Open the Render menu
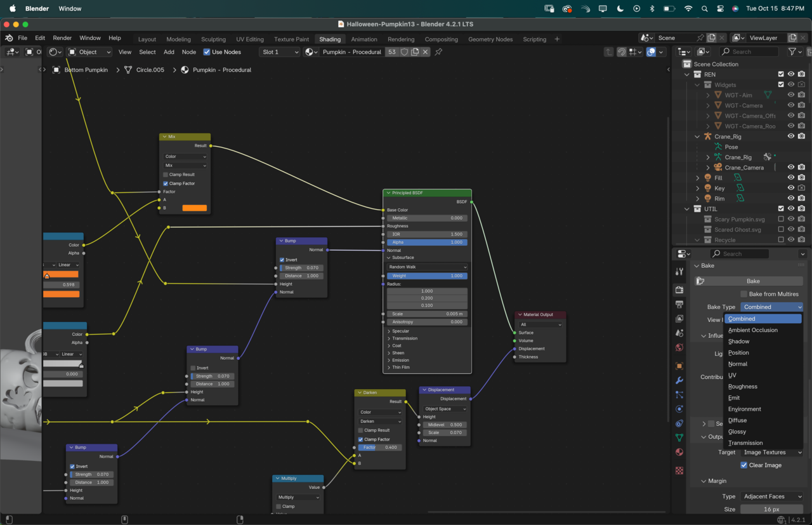 click(62, 38)
